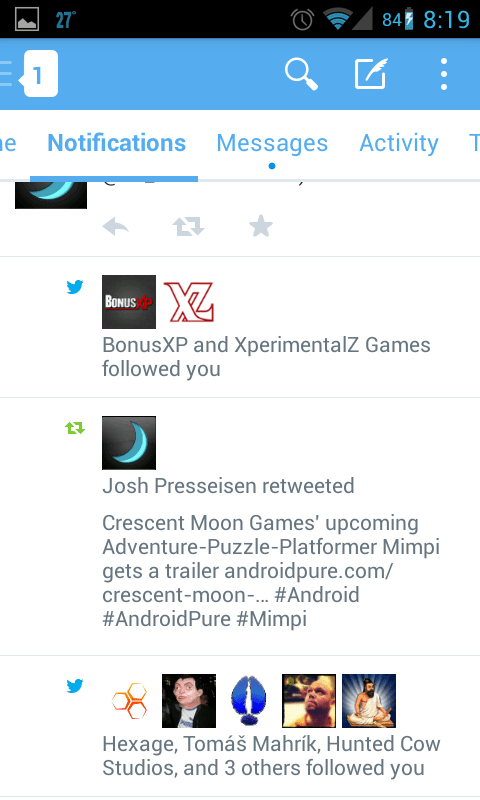Open the search magnifier icon
The width and height of the screenshot is (480, 800).
coord(301,74)
